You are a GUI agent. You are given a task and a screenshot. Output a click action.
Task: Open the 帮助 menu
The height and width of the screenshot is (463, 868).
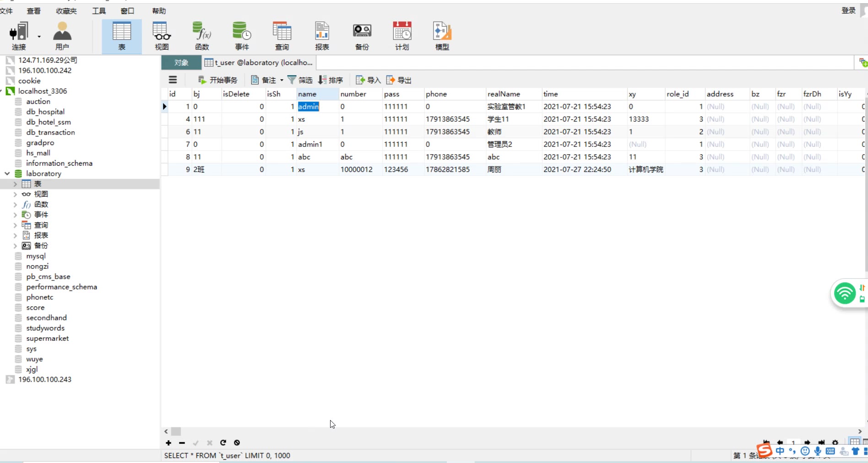coord(159,11)
